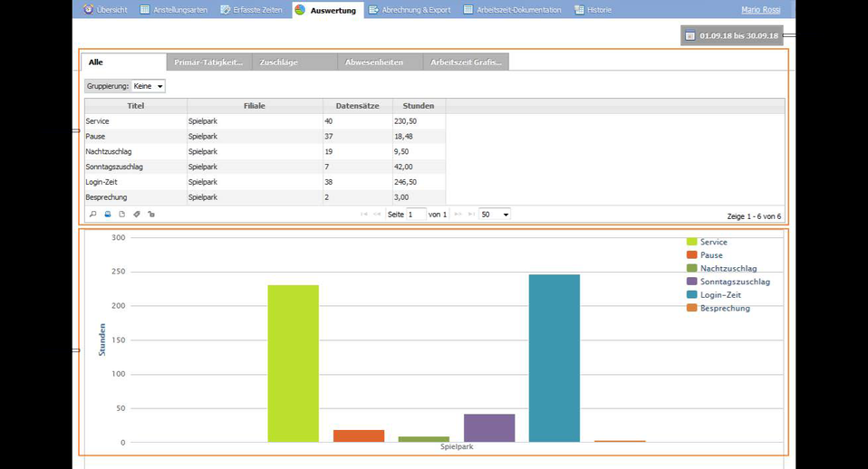The height and width of the screenshot is (469, 868).
Task: Open the Gruppierung dropdown
Action: pyautogui.click(x=149, y=86)
